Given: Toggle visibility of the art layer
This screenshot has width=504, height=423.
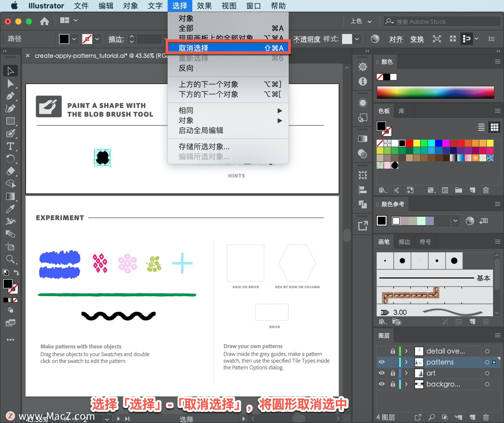Looking at the screenshot, I should click(381, 373).
